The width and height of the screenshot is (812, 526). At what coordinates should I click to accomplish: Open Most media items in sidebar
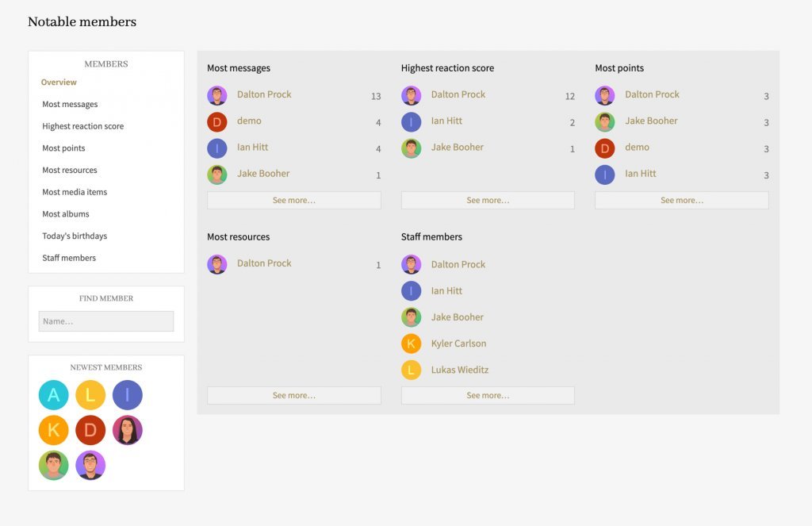(75, 192)
